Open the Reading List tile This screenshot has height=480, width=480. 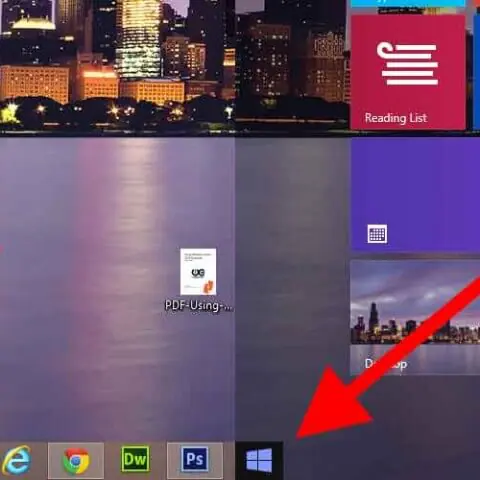click(408, 72)
